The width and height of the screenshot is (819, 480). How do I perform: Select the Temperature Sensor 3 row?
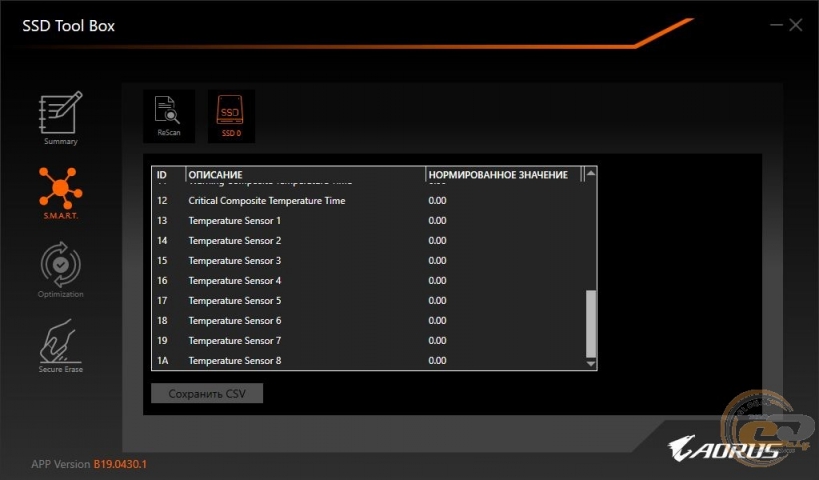point(369,261)
